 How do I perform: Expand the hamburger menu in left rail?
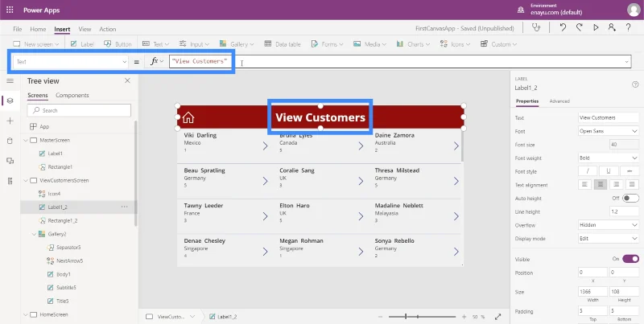pos(10,80)
